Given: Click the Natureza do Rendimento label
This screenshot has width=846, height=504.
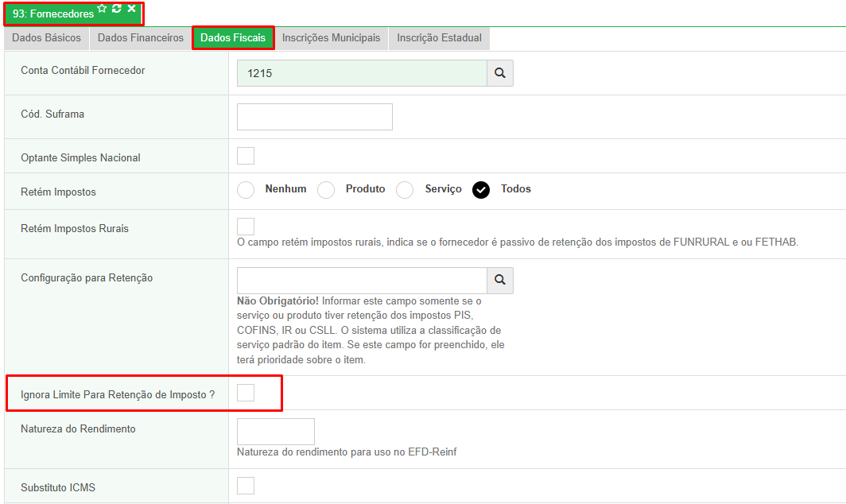Looking at the screenshot, I should 78,429.
